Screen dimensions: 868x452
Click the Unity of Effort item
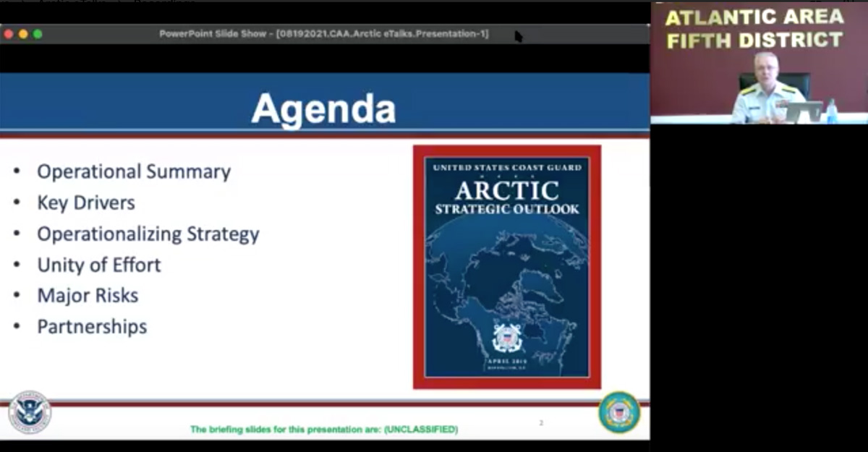[x=99, y=265]
